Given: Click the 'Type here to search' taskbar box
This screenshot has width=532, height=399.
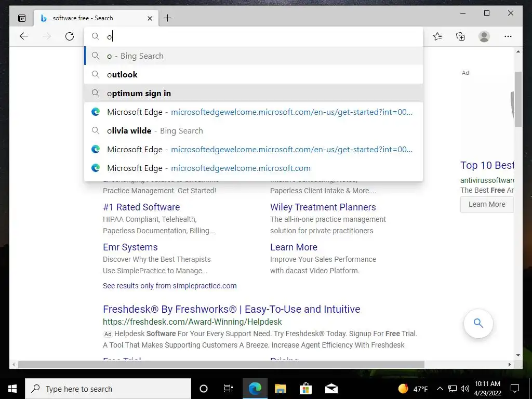Looking at the screenshot, I should (108, 389).
